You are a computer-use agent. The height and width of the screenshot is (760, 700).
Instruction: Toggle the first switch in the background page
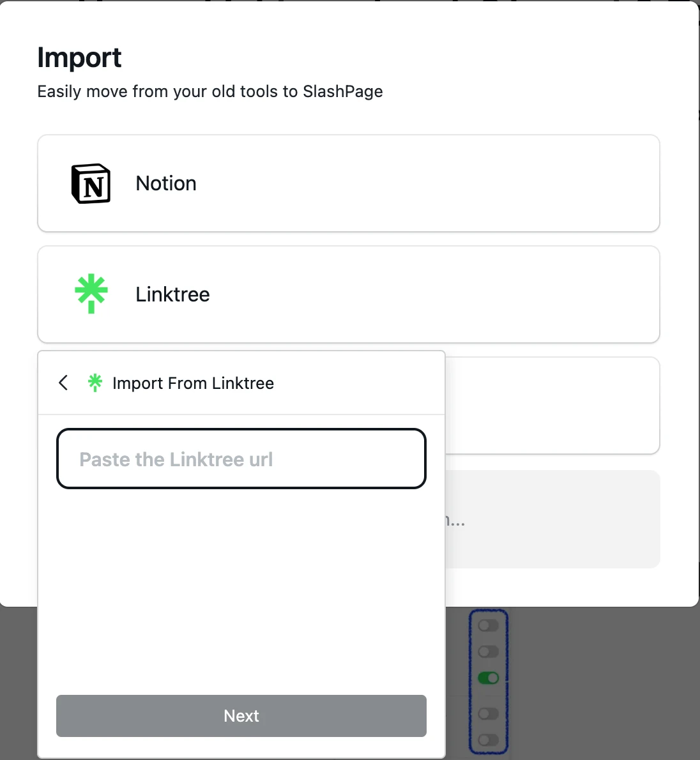(x=488, y=625)
